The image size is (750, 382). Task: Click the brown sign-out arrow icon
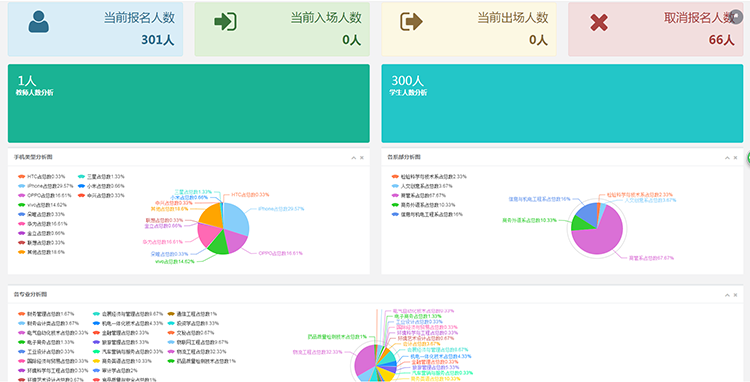[x=411, y=22]
